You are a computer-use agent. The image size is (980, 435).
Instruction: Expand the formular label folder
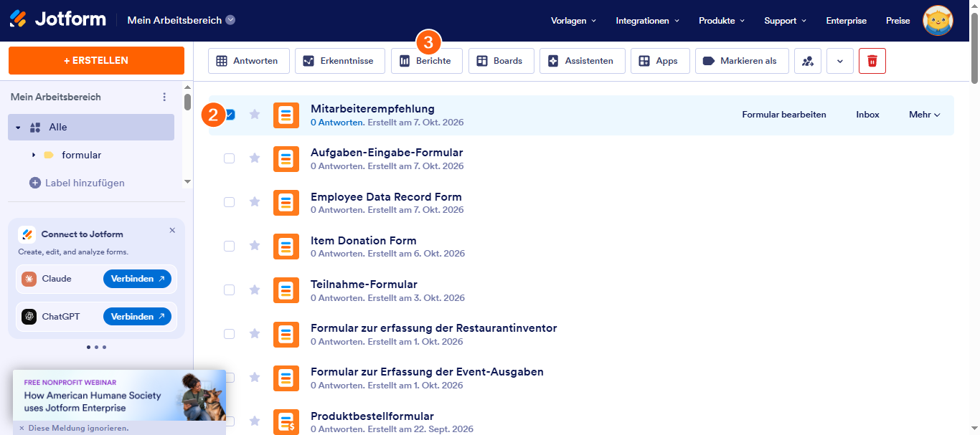[34, 155]
